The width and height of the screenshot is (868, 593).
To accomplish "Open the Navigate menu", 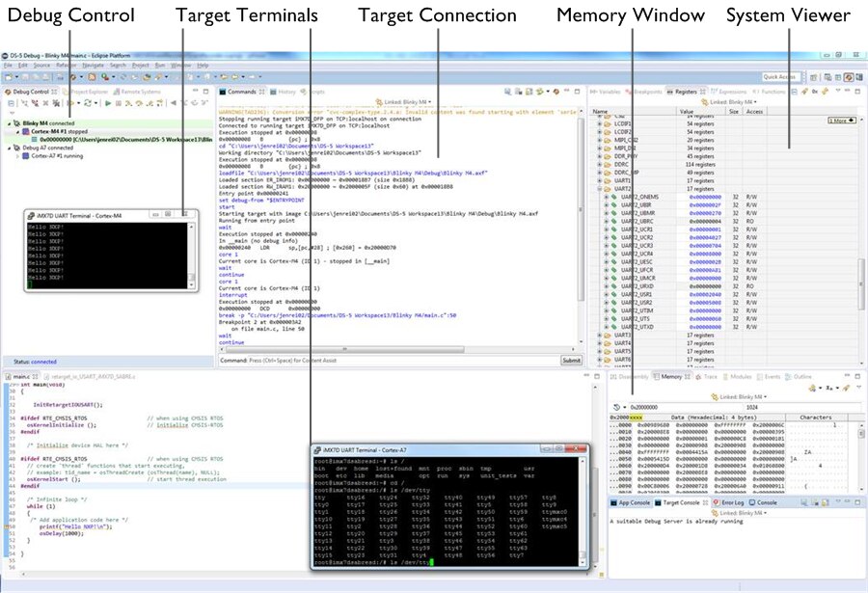I will (x=93, y=66).
